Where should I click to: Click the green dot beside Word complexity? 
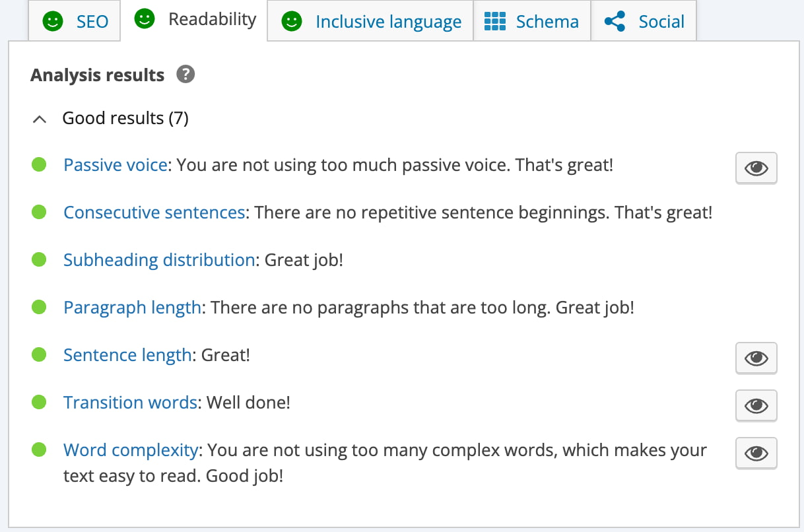tap(39, 449)
